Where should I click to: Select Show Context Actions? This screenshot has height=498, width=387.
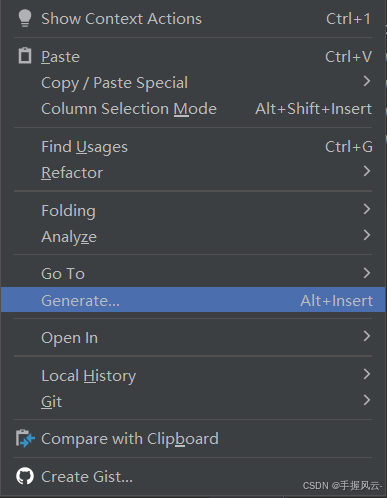click(x=193, y=19)
